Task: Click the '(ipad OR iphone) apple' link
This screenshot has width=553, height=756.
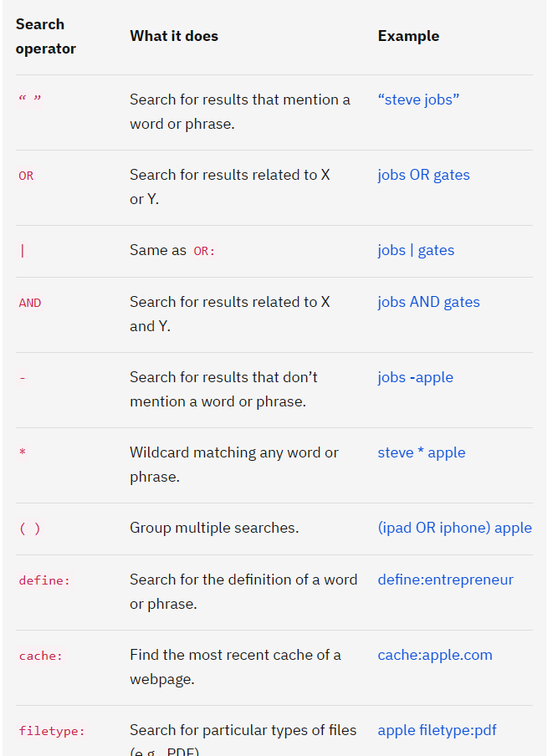Action: [x=454, y=528]
